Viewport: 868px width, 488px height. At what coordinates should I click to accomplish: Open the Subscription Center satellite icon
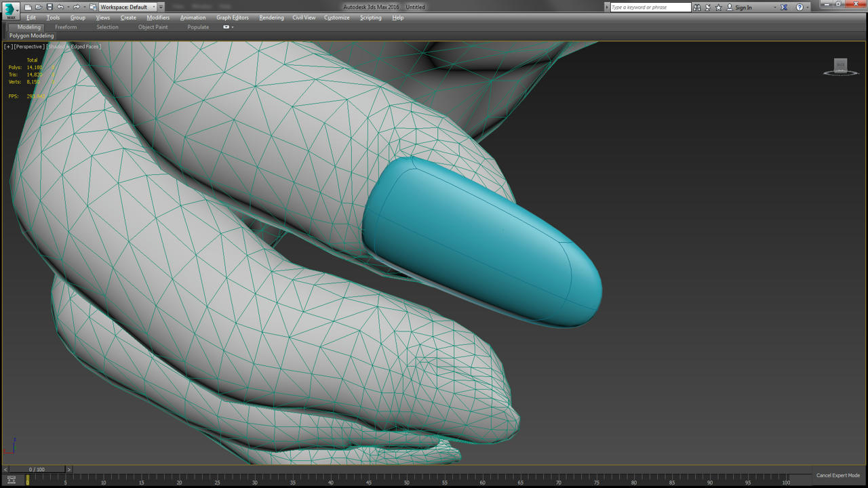[x=708, y=7]
